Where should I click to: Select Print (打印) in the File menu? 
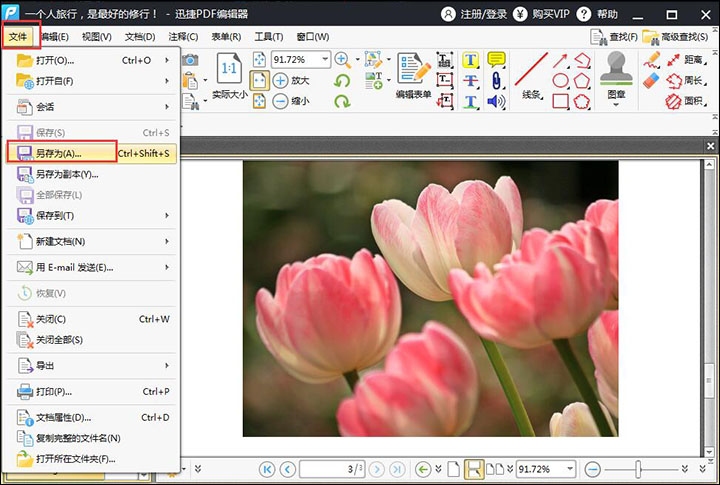[55, 391]
